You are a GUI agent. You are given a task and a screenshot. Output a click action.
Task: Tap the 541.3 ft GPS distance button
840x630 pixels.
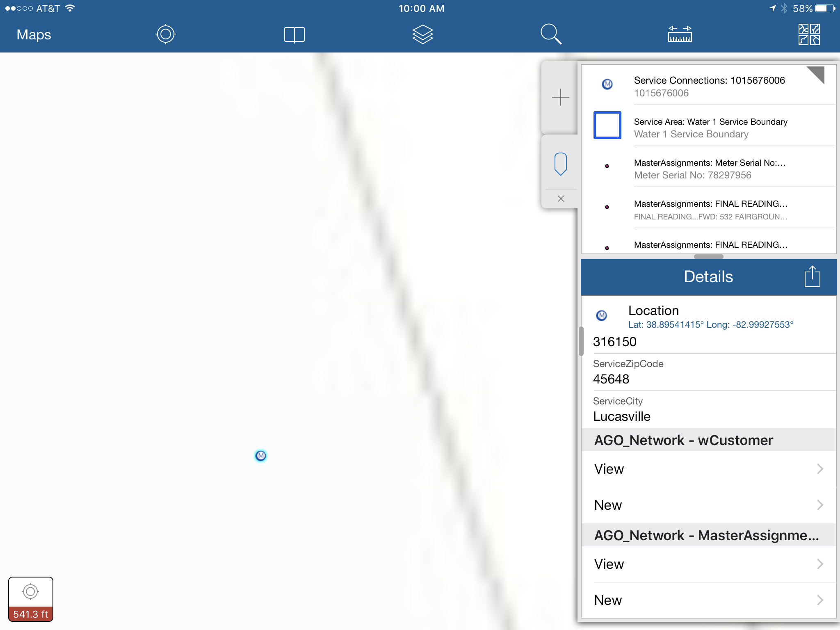tap(31, 599)
